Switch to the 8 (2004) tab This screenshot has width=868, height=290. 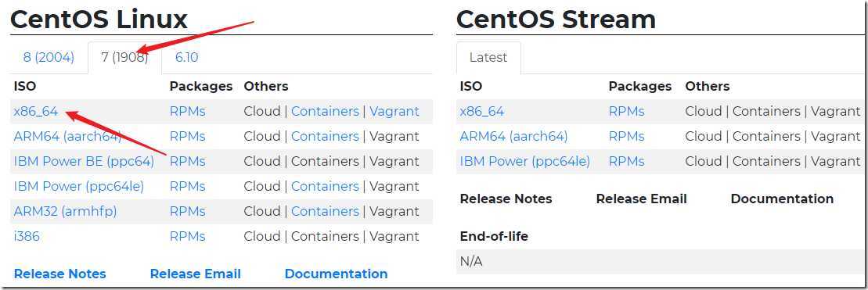[49, 57]
